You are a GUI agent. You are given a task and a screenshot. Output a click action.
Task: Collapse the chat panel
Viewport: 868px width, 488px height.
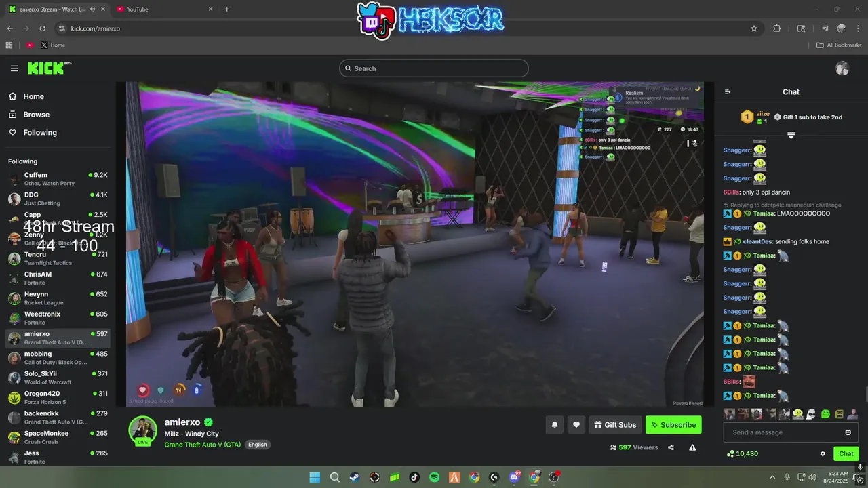click(x=728, y=92)
